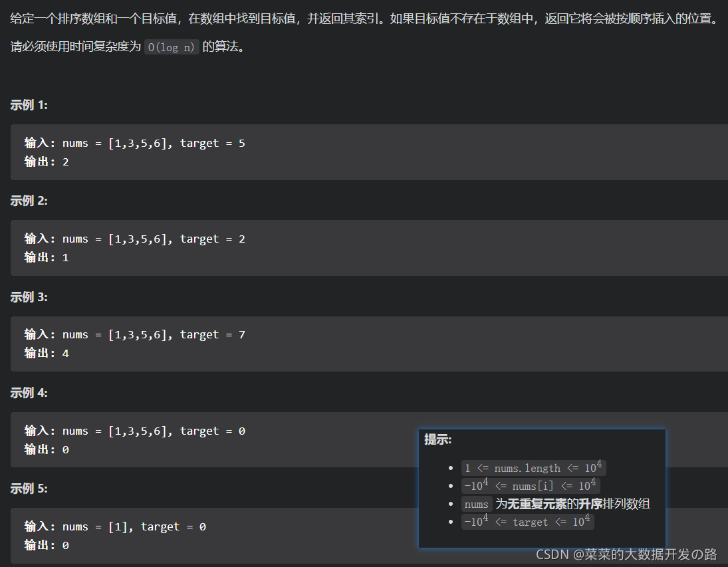Select the 示例 3: heading
This screenshot has height=567, width=728.
[x=29, y=296]
